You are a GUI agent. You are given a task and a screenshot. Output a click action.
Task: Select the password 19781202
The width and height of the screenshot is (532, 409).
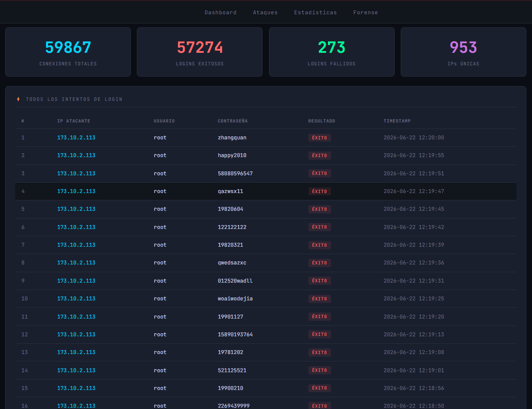click(x=230, y=352)
